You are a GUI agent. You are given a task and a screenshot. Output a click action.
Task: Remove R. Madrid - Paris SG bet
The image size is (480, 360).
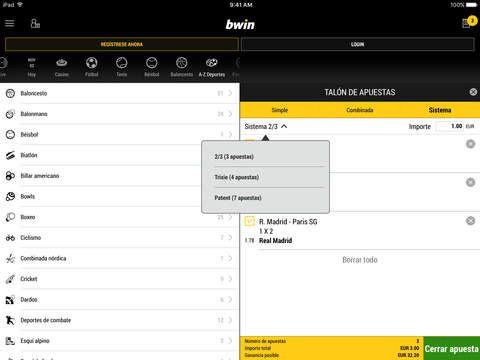(470, 221)
